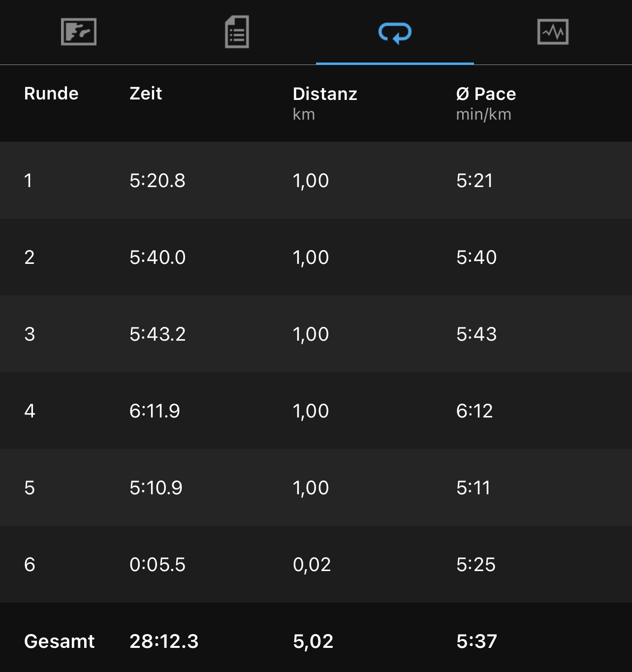
Task: Open the charts heartbeat graph icon
Action: point(553,32)
